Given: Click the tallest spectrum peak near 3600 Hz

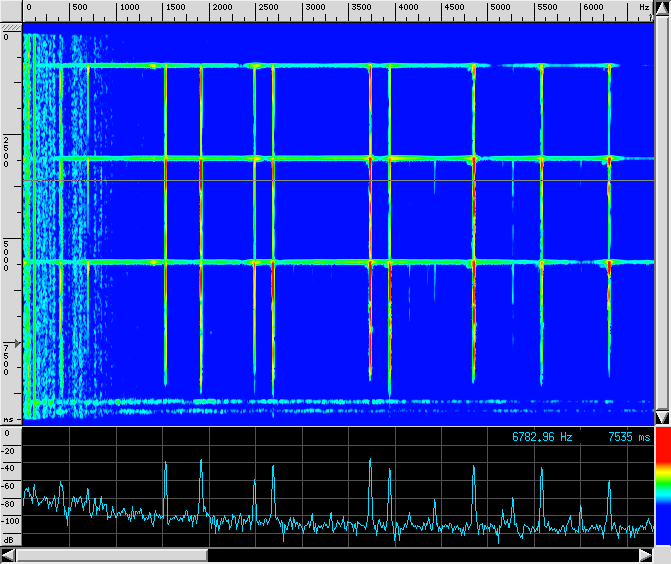Looking at the screenshot, I should click(x=370, y=461).
